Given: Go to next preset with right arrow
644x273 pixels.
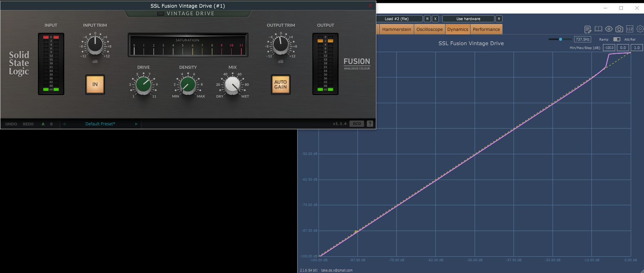Looking at the screenshot, I should 136,124.
